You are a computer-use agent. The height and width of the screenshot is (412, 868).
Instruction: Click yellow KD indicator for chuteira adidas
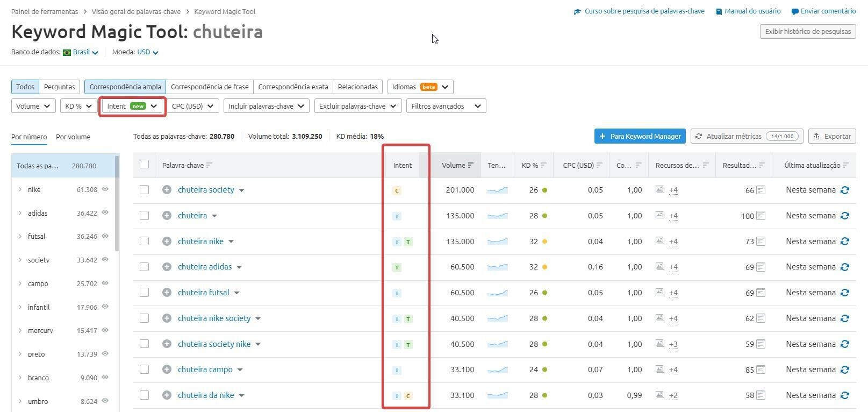pos(544,267)
